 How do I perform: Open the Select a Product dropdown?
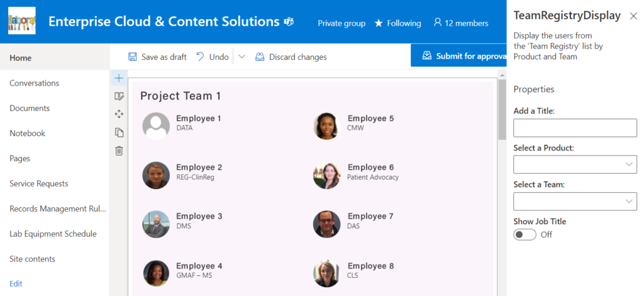[575, 164]
